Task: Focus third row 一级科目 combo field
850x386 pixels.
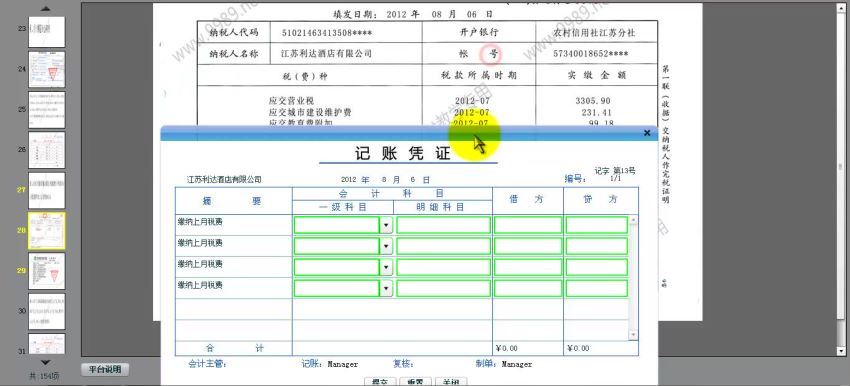Action: 337,267
